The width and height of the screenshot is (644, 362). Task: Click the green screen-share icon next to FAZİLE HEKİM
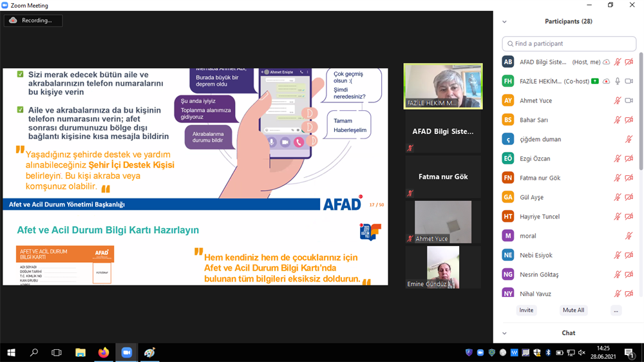point(594,81)
